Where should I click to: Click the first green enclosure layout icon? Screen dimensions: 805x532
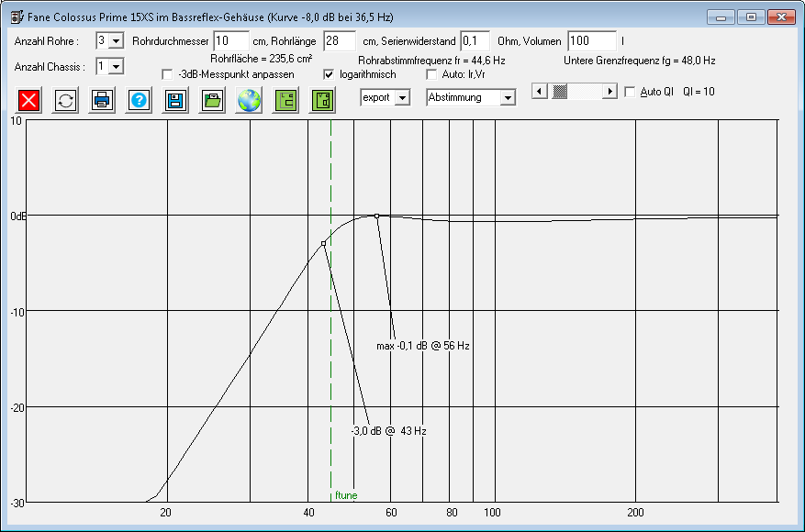(285, 100)
